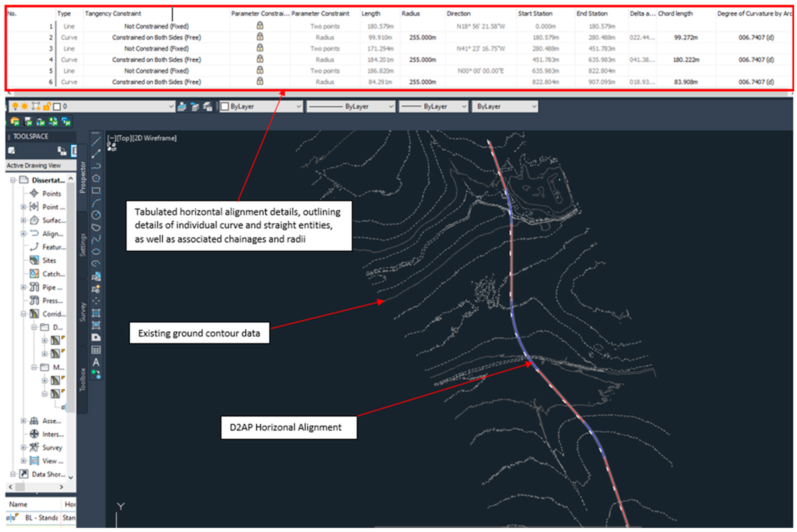Toggle layer 0 freeze sun icon

point(25,107)
